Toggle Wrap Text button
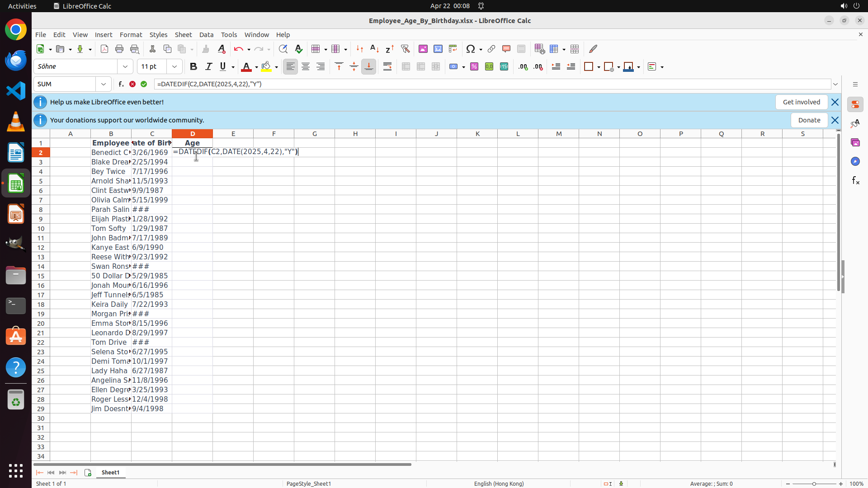Screen dimensions: 868x488 pyautogui.click(x=387, y=67)
